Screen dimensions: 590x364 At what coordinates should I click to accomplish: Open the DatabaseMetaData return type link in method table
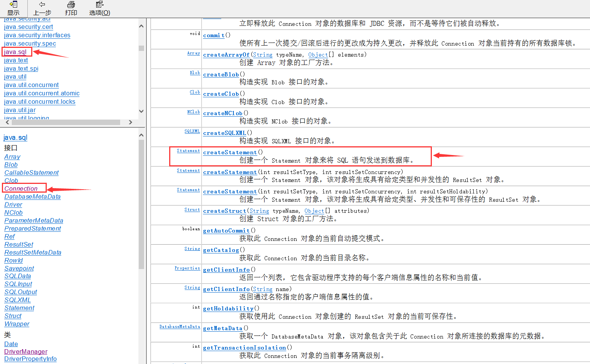[x=179, y=327]
